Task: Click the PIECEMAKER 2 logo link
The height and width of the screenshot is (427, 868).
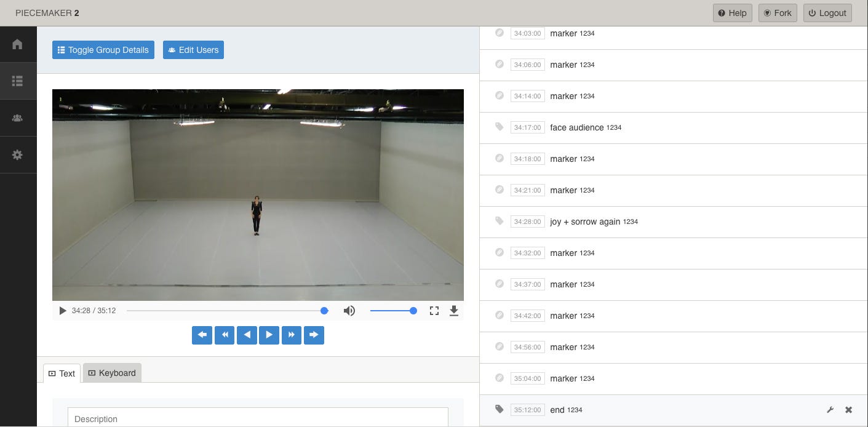Action: [x=47, y=13]
